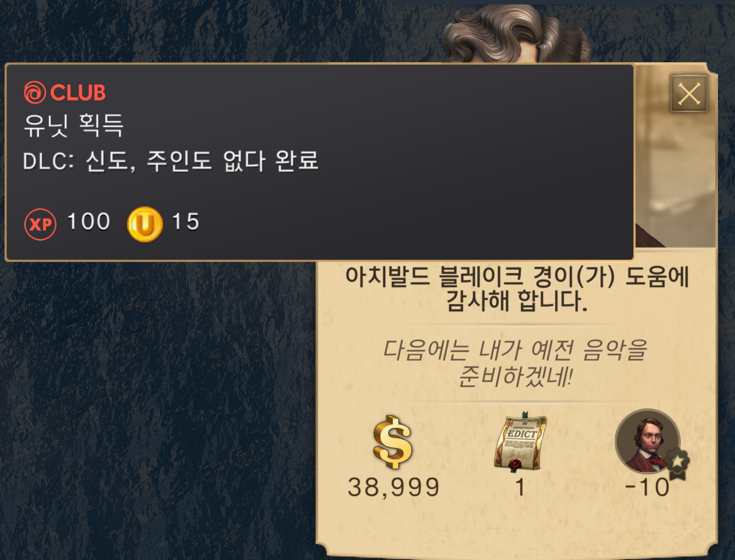Click the 100 XP reward value

(89, 221)
